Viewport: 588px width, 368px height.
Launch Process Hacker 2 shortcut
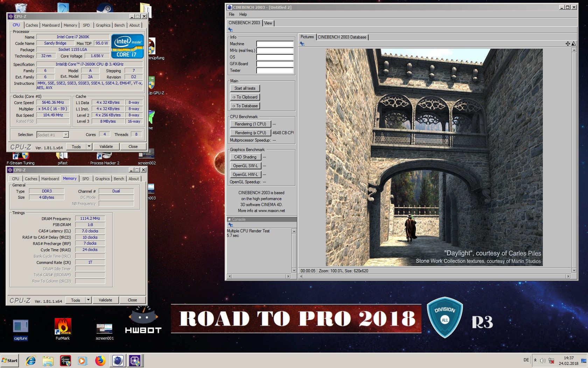[x=105, y=158]
